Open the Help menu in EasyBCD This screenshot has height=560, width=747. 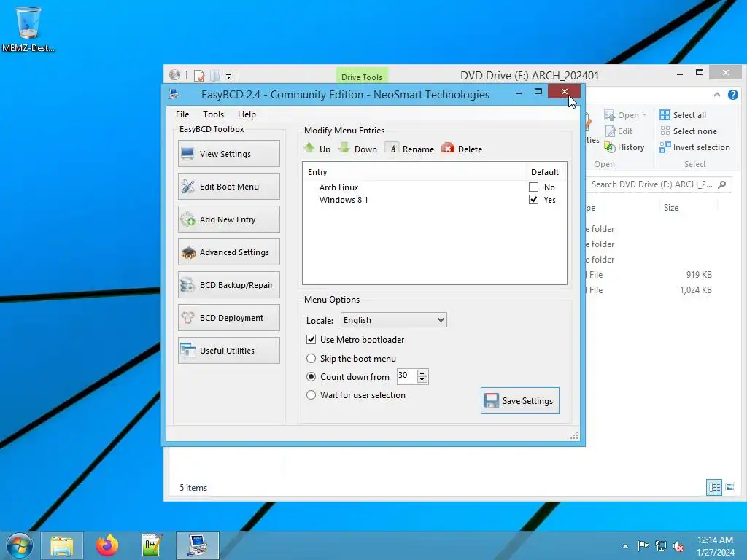point(247,114)
